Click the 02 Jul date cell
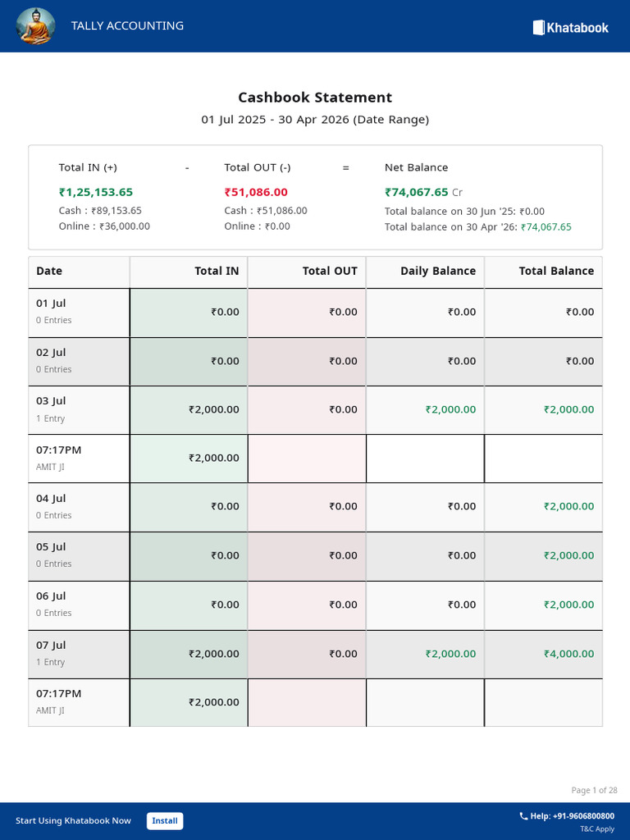 tap(79, 362)
